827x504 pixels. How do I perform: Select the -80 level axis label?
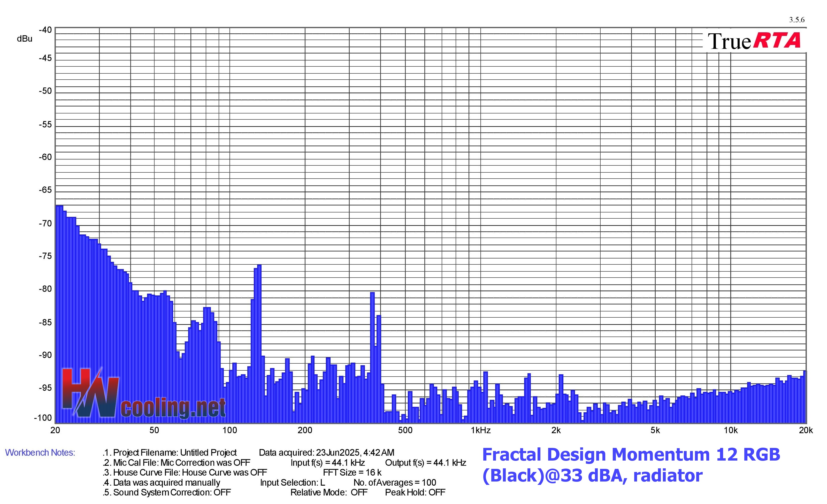(45, 289)
